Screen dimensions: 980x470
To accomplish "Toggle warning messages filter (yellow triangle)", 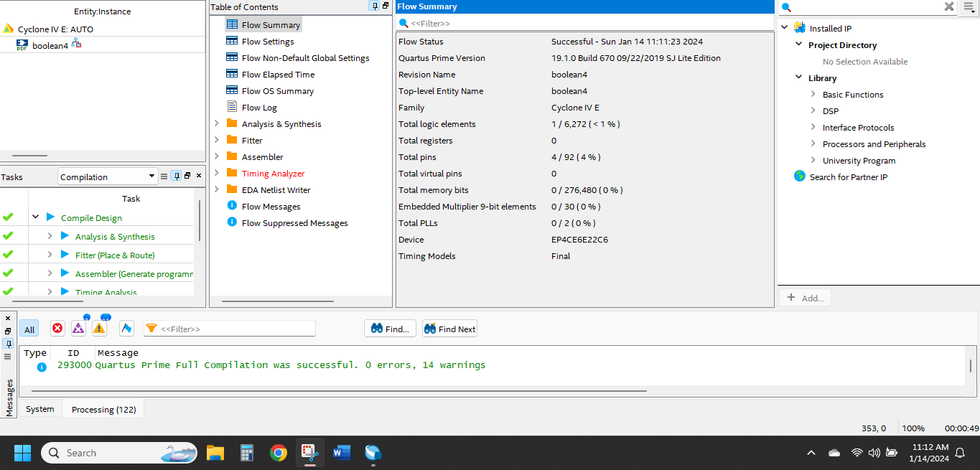I will pyautogui.click(x=99, y=328).
